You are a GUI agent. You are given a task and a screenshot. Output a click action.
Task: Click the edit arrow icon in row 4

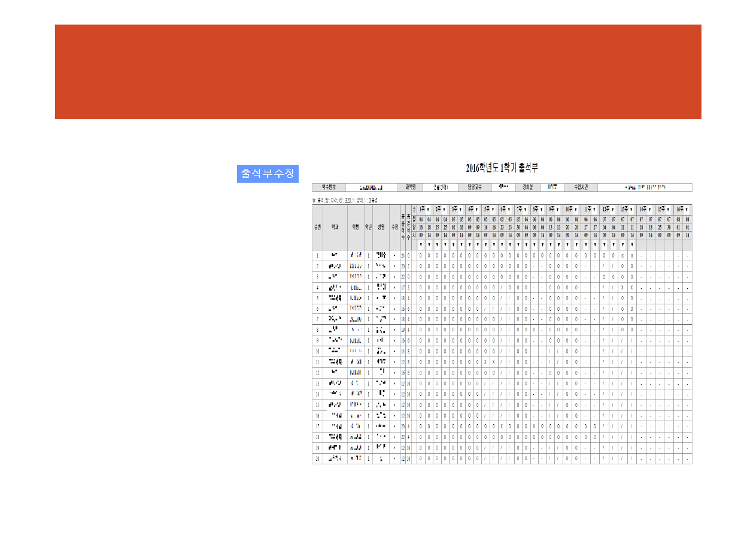tap(394, 288)
